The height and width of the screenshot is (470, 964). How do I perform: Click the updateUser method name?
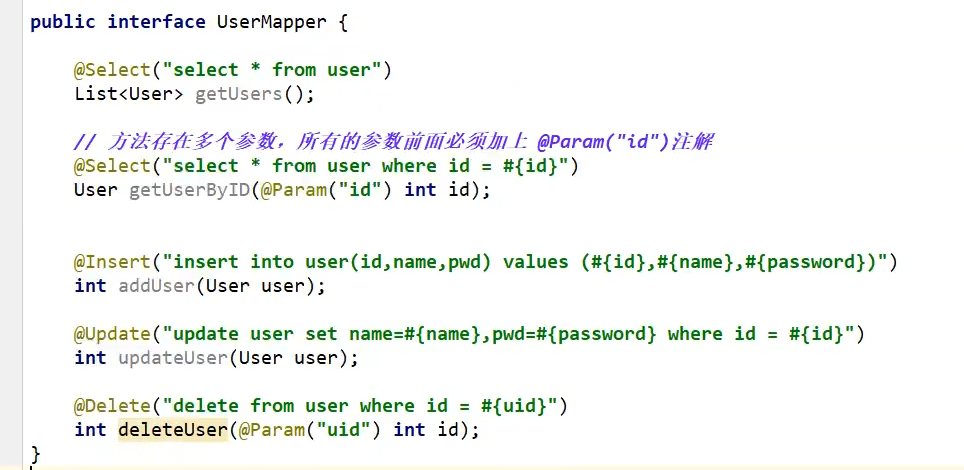tap(173, 358)
